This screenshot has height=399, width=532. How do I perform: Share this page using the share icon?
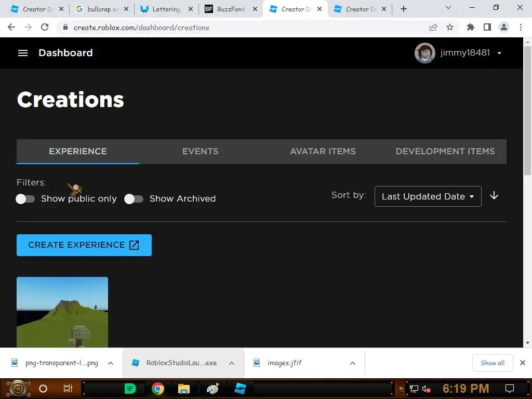tap(433, 28)
